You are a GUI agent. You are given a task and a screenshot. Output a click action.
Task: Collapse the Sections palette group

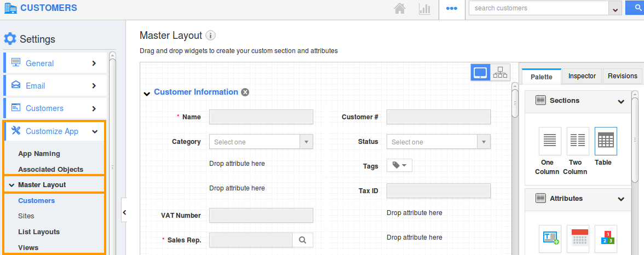pyautogui.click(x=620, y=101)
